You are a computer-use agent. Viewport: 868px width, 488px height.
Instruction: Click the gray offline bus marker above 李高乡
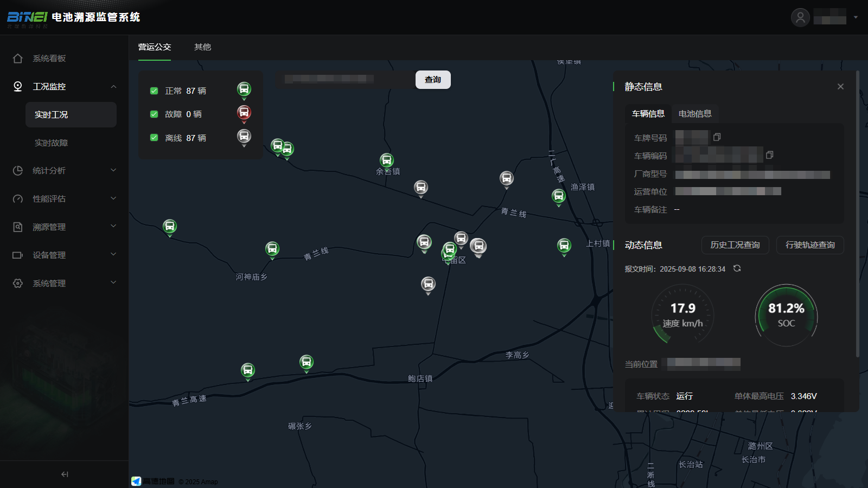click(x=428, y=284)
